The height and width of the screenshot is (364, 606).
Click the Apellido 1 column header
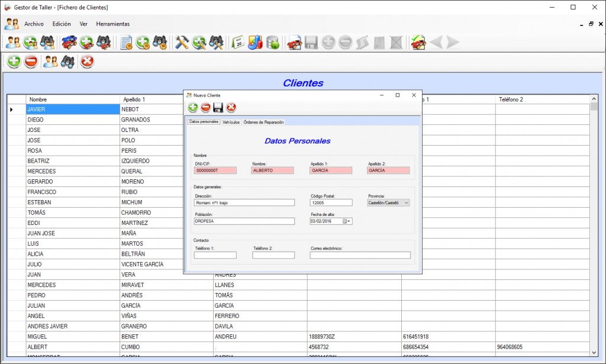coord(151,99)
